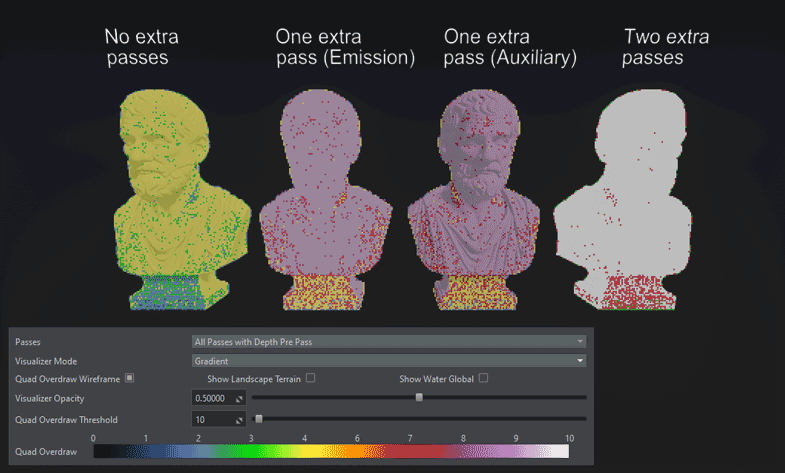Viewport: 785px width, 473px height.
Task: Click the Auxiliary pass bust thumbnail
Action: (474, 200)
